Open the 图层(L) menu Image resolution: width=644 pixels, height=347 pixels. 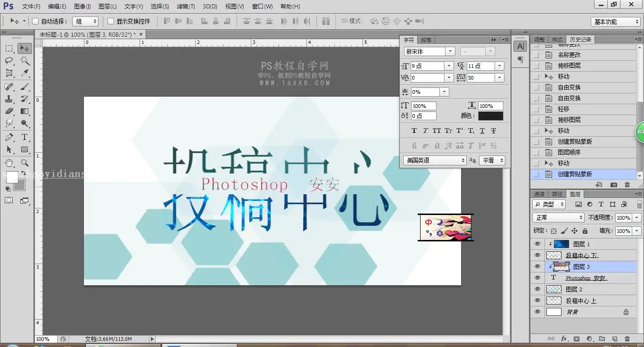(107, 7)
